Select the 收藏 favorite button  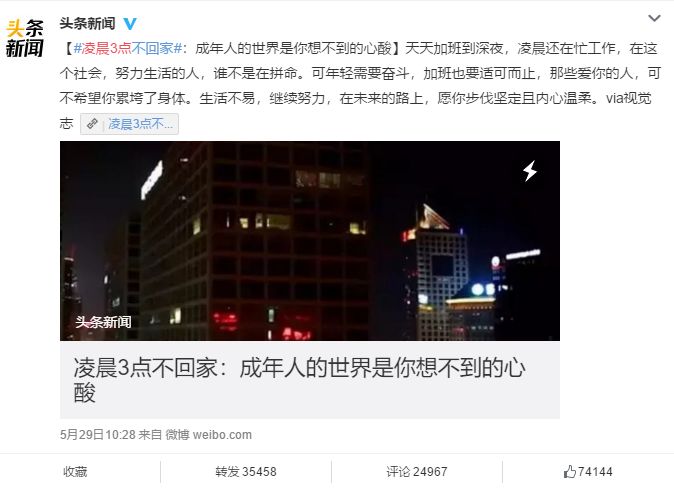pyautogui.click(x=75, y=472)
